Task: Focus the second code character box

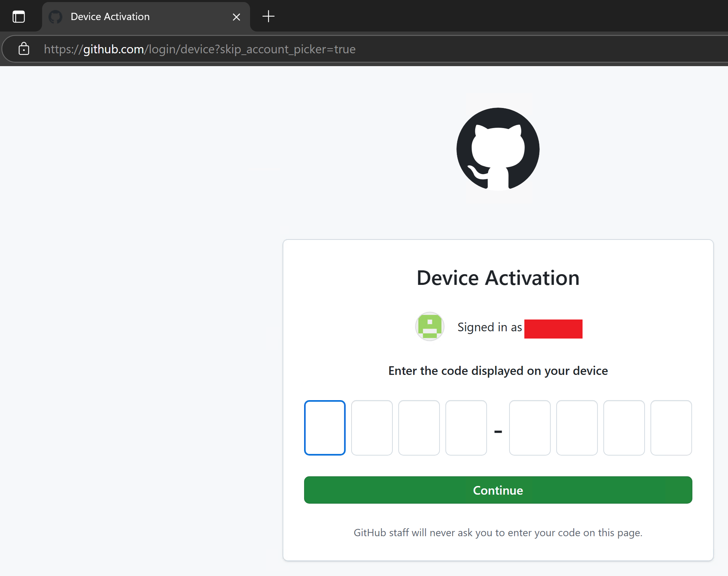Action: pos(372,427)
